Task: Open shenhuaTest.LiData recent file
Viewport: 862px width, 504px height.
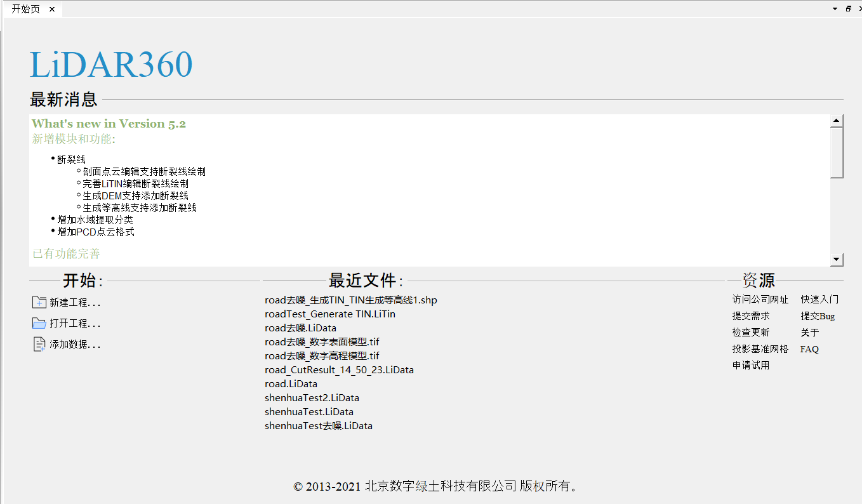Action: 309,412
